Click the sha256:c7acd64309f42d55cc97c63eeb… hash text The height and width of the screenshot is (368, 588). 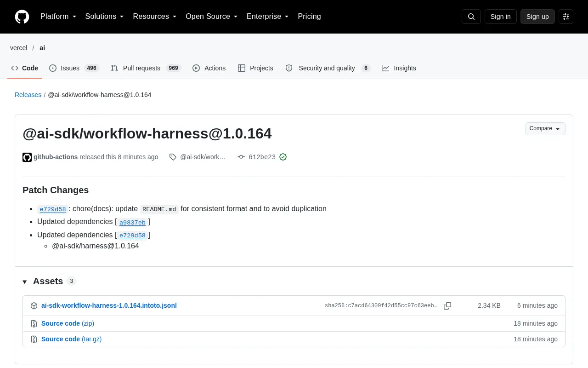click(x=381, y=306)
